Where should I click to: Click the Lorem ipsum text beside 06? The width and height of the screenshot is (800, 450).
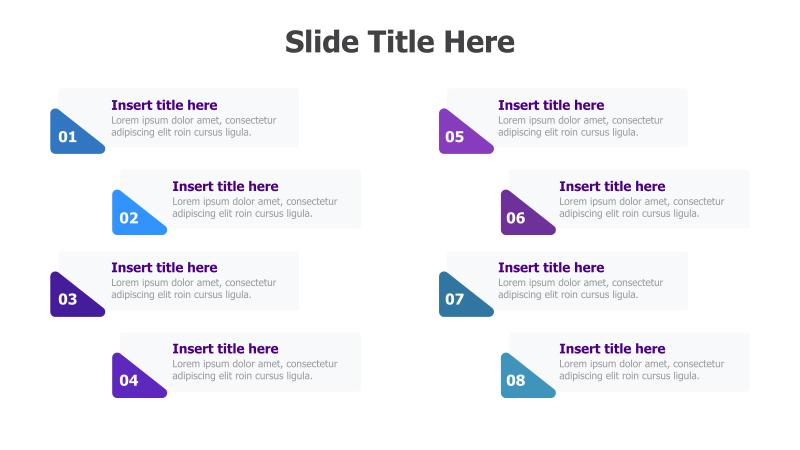point(642,207)
